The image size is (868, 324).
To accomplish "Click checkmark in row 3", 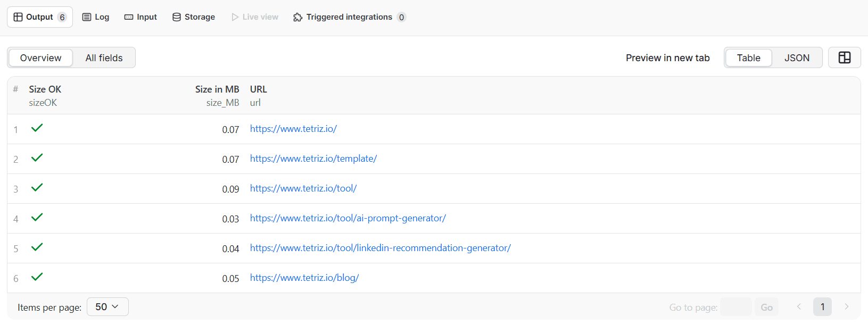I will tap(37, 187).
